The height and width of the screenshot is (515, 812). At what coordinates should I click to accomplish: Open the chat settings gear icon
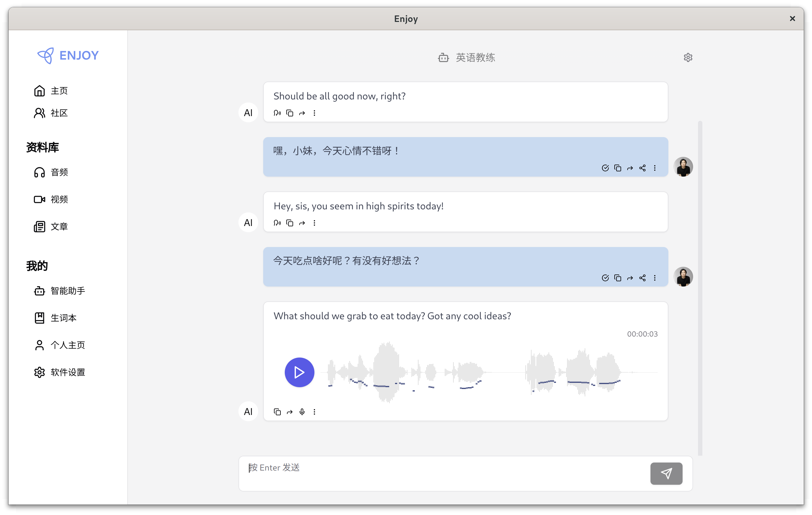click(688, 57)
